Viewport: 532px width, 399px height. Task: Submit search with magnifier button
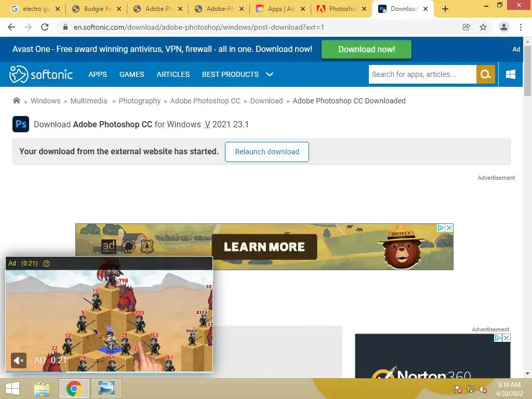click(486, 74)
